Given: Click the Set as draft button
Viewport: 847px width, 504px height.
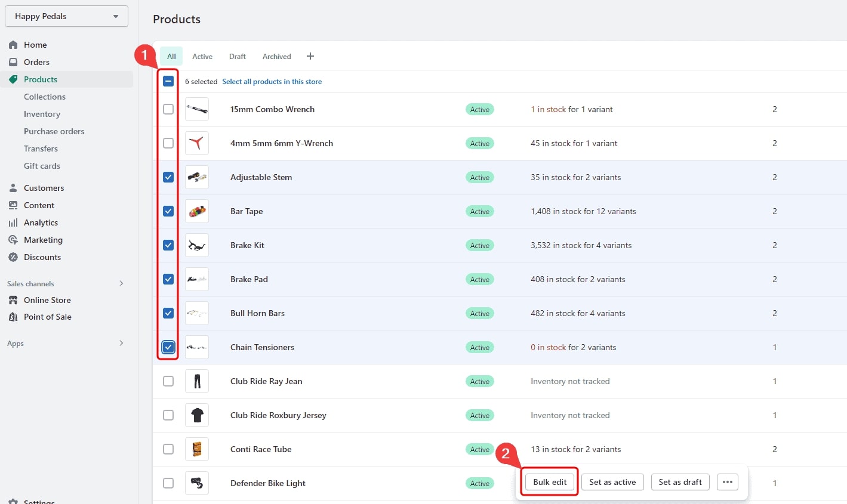Looking at the screenshot, I should (x=680, y=482).
